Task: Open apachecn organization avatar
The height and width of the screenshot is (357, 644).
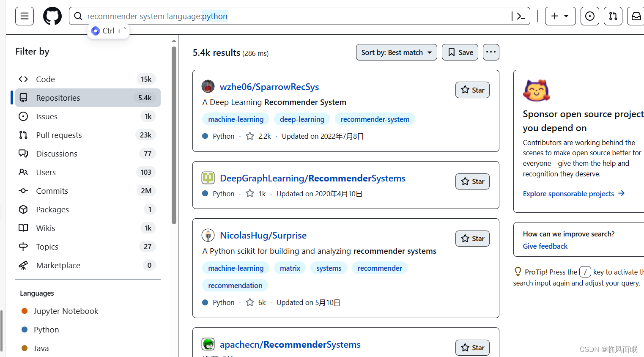Action: (x=208, y=344)
